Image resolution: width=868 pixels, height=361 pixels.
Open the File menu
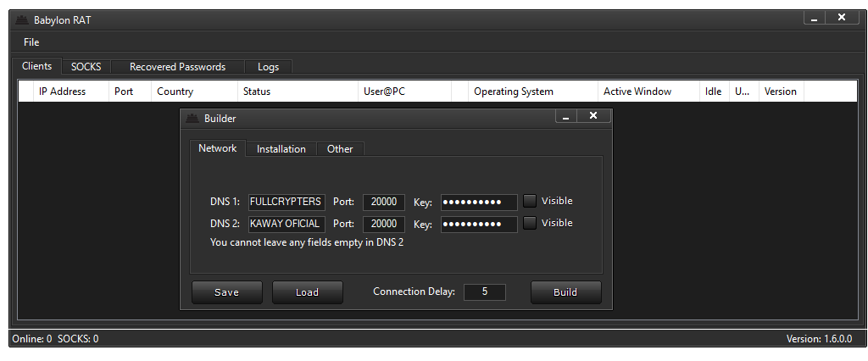click(x=31, y=42)
